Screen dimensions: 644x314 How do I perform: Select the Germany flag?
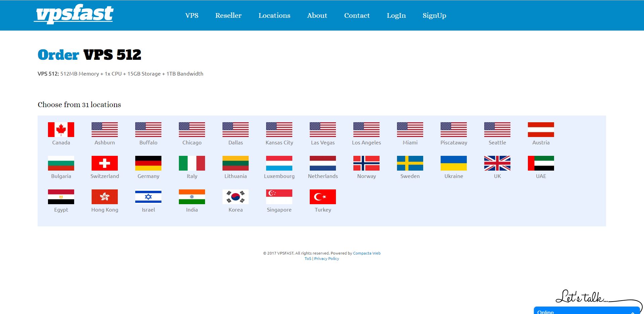click(148, 163)
